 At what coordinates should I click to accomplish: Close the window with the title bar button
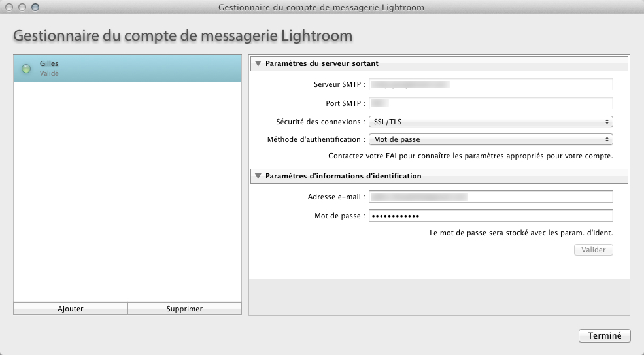click(9, 7)
